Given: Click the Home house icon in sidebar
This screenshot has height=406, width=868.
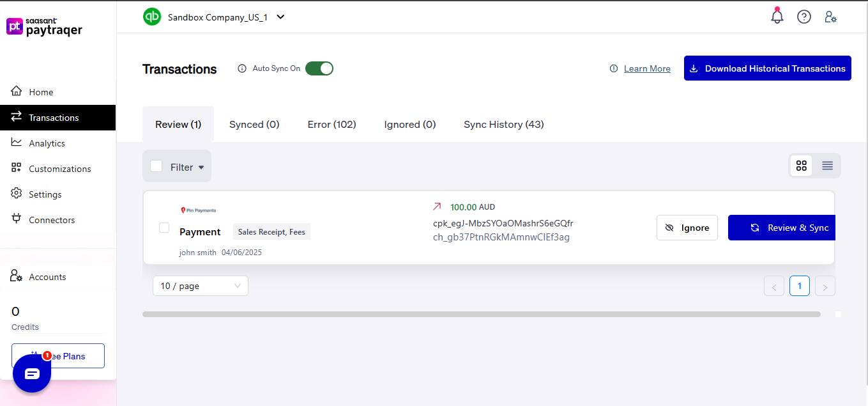Looking at the screenshot, I should tap(17, 91).
